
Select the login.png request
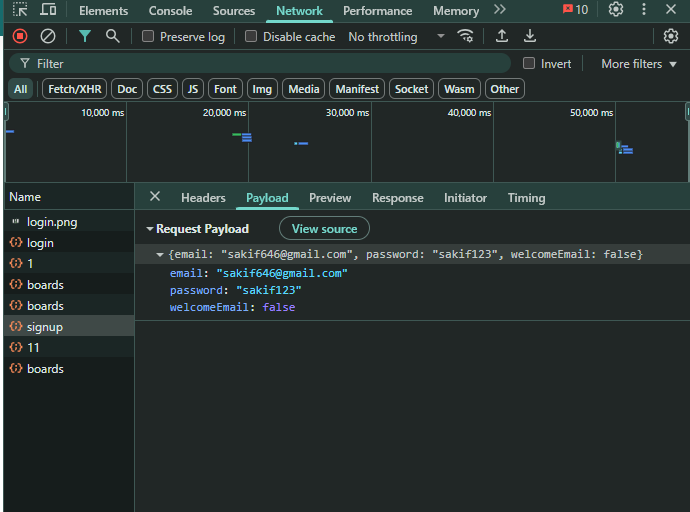tap(69, 222)
